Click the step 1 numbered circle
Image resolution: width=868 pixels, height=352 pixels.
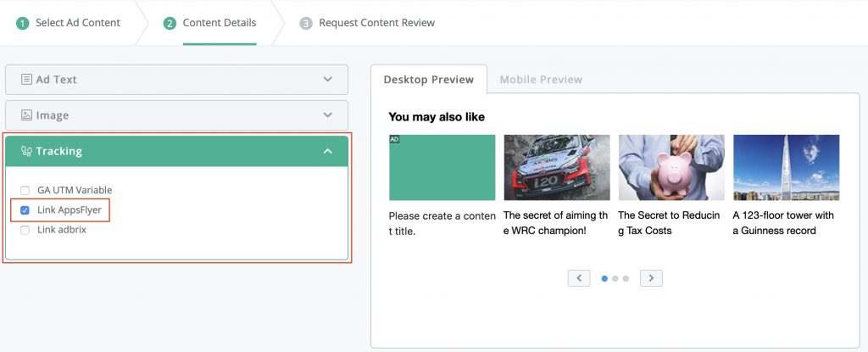[x=22, y=23]
